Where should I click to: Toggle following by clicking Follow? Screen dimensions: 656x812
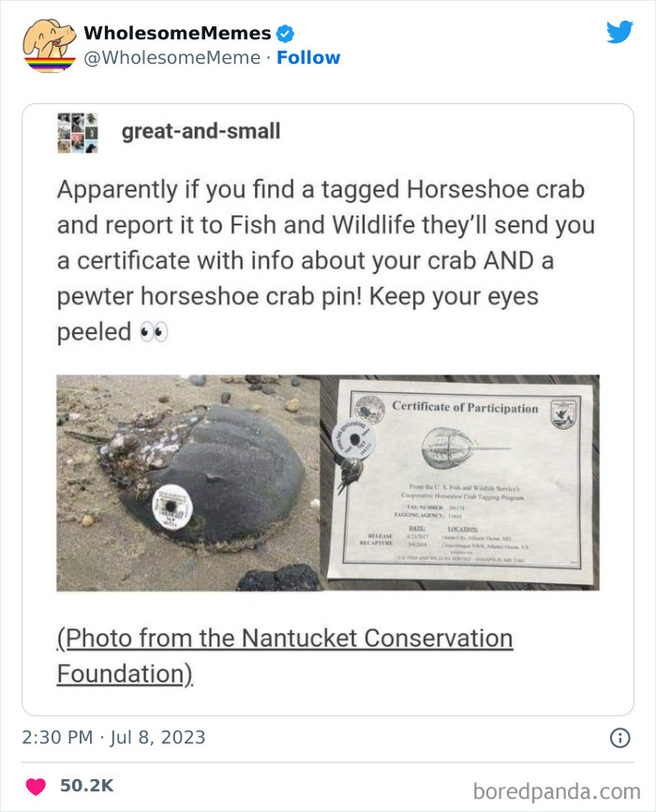(x=310, y=57)
